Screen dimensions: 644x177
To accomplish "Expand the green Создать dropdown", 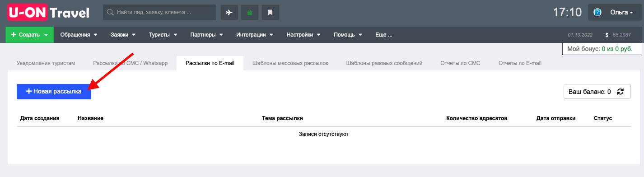I will pyautogui.click(x=29, y=35).
